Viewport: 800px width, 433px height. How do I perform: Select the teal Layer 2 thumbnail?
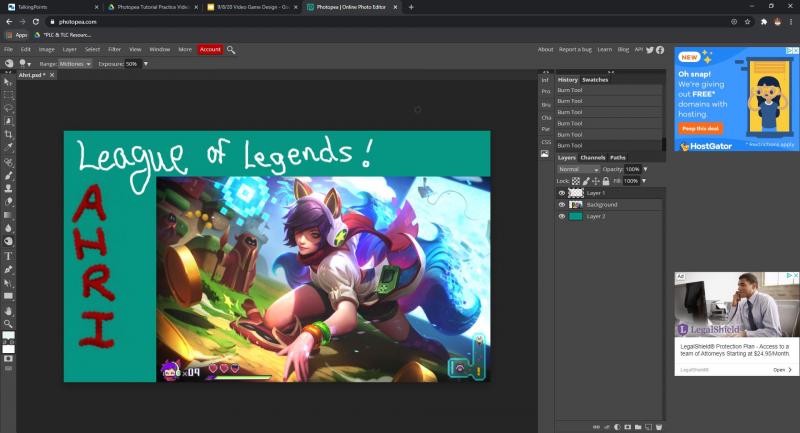pos(576,216)
